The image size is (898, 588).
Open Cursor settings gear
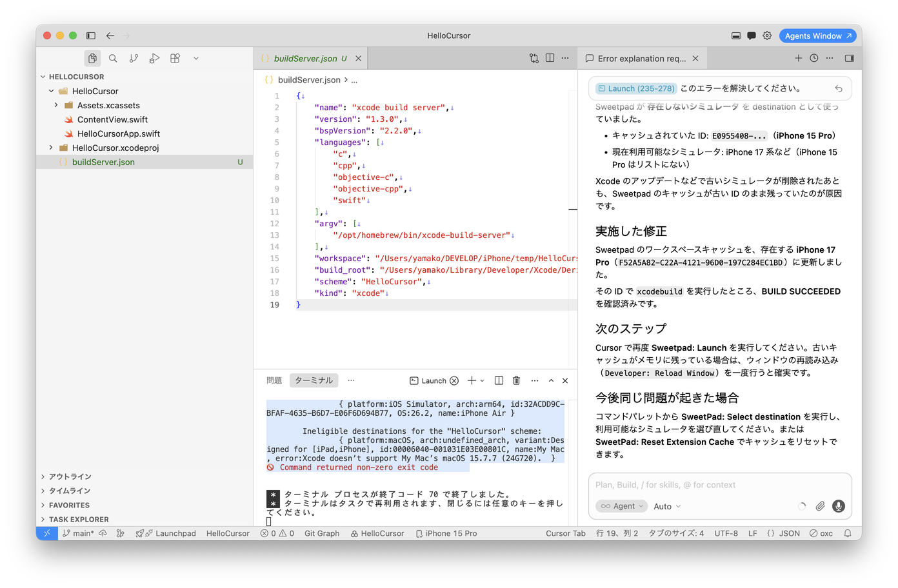[x=767, y=35]
